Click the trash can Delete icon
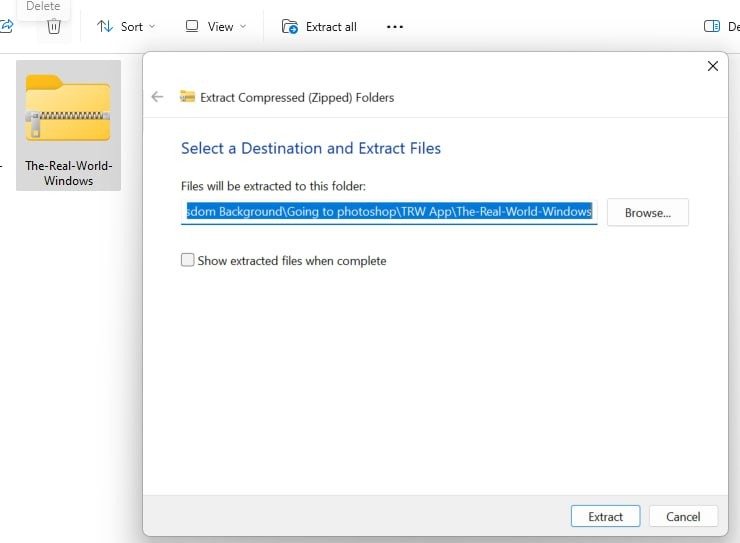Viewport: 740px width, 543px height. [x=54, y=27]
